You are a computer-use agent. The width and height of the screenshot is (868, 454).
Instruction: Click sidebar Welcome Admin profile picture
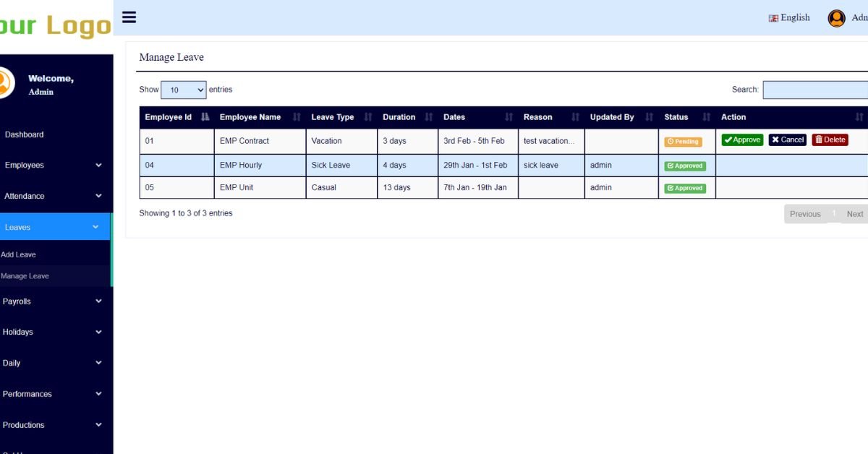(4, 83)
